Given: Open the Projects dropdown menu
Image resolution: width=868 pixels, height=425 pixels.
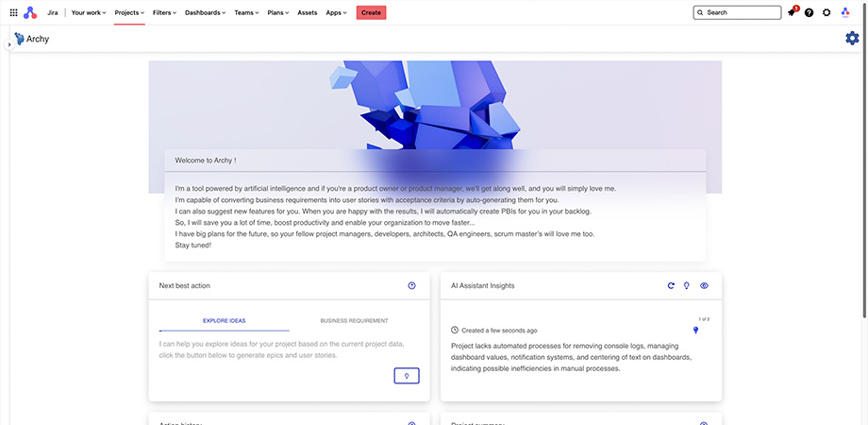Looking at the screenshot, I should click(x=129, y=12).
